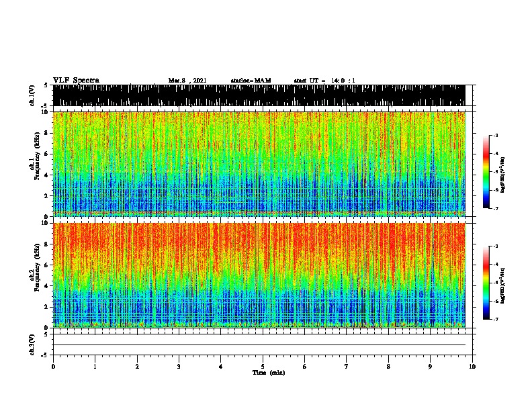532x411 pixels.
Task: Click the '-5' tick of ch.1(V) axis
Action: (45, 106)
